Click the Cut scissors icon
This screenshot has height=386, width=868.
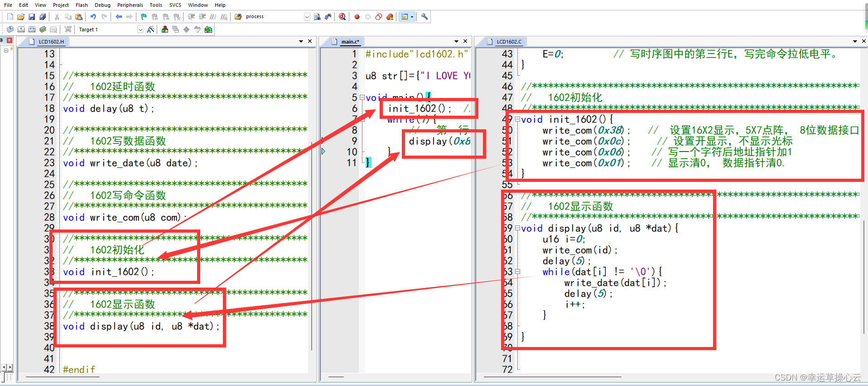tap(57, 17)
